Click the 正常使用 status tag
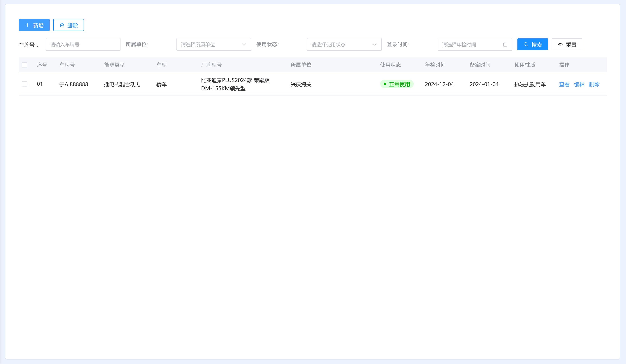 point(397,84)
